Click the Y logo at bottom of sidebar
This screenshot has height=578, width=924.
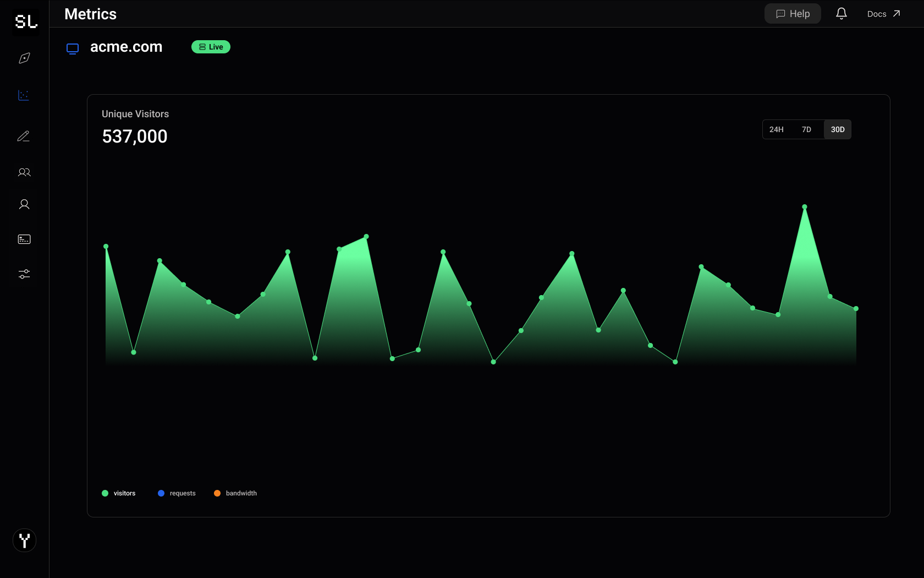pyautogui.click(x=24, y=540)
